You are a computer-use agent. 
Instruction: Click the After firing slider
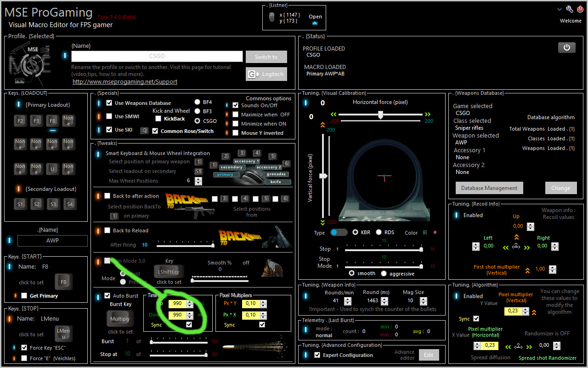pyautogui.click(x=186, y=245)
